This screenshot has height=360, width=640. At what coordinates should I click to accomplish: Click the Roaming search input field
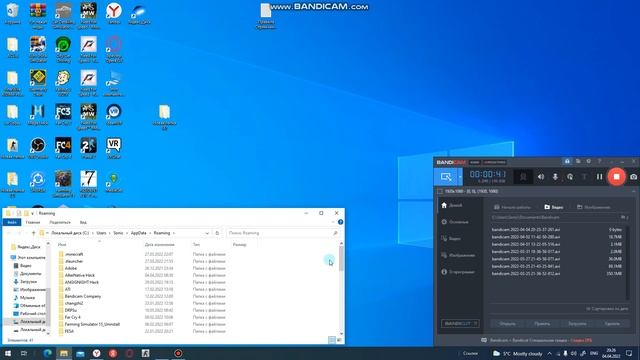[283, 233]
